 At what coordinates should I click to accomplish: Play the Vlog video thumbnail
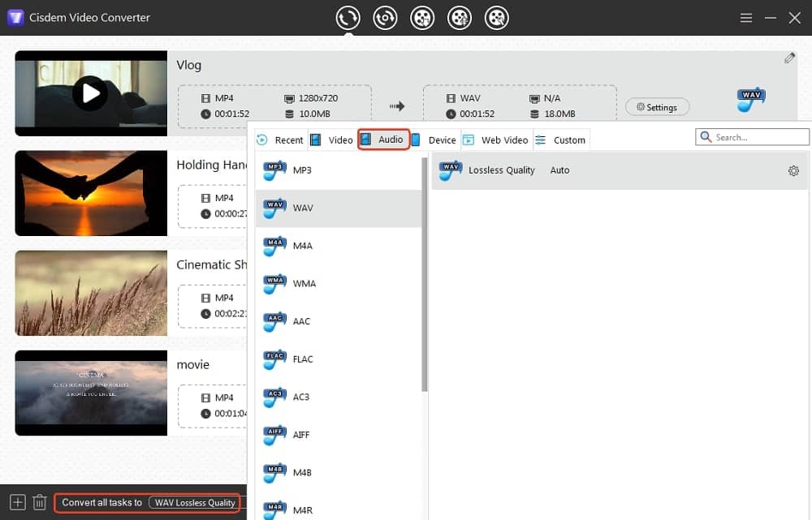pos(89,93)
